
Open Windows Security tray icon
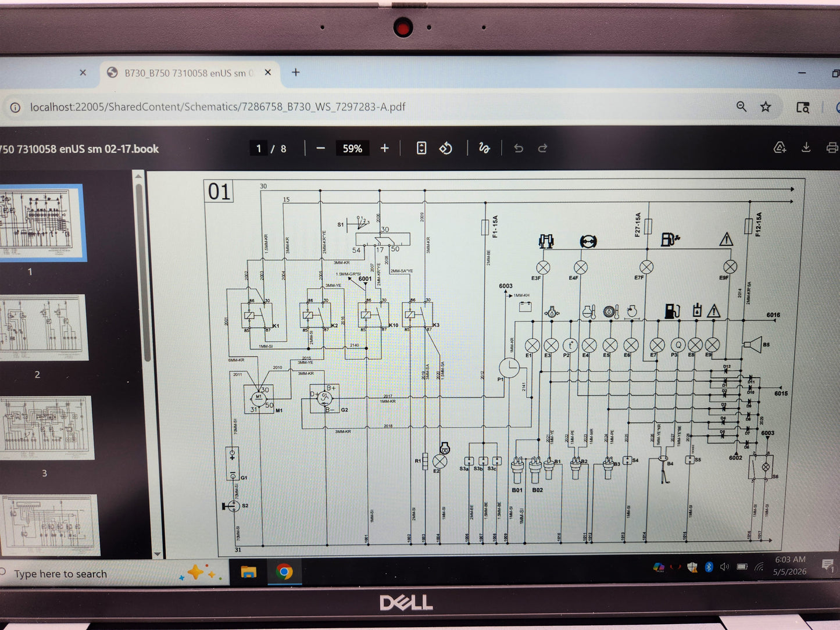(692, 567)
